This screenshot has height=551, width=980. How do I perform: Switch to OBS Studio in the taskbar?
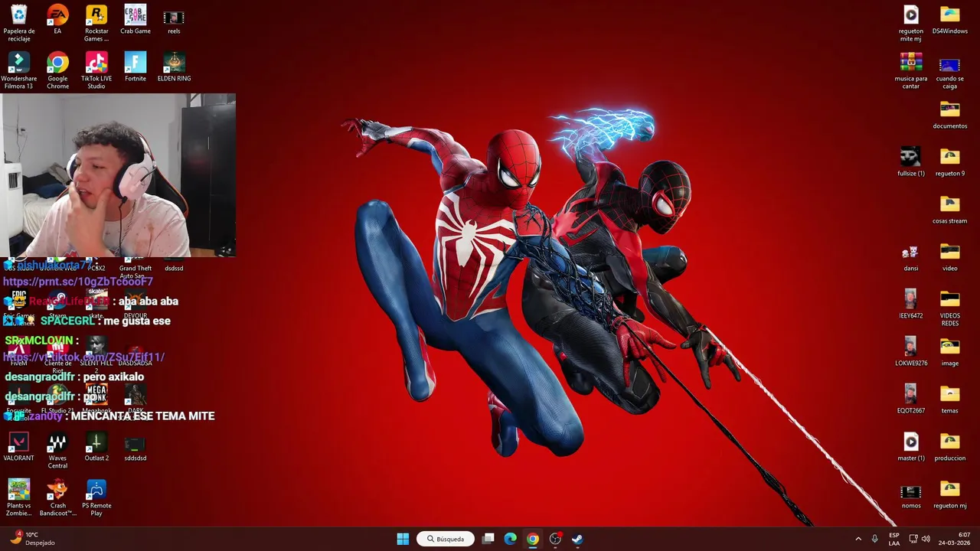555,539
